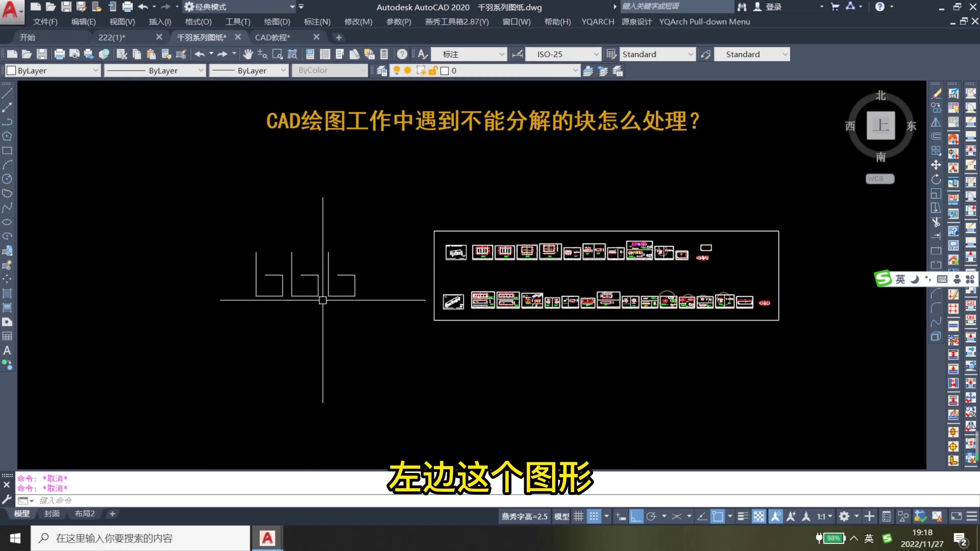Switch to the 222(1)* drawing tab

pos(112,37)
